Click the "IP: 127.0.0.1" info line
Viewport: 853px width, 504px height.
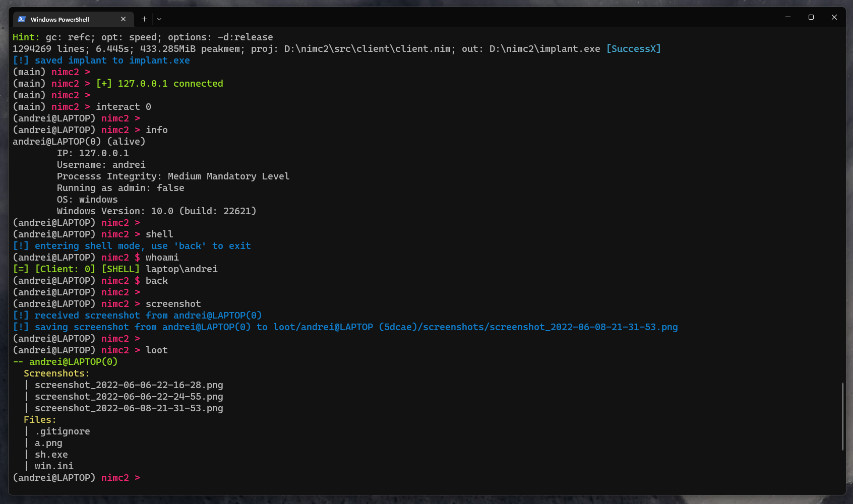(93, 153)
